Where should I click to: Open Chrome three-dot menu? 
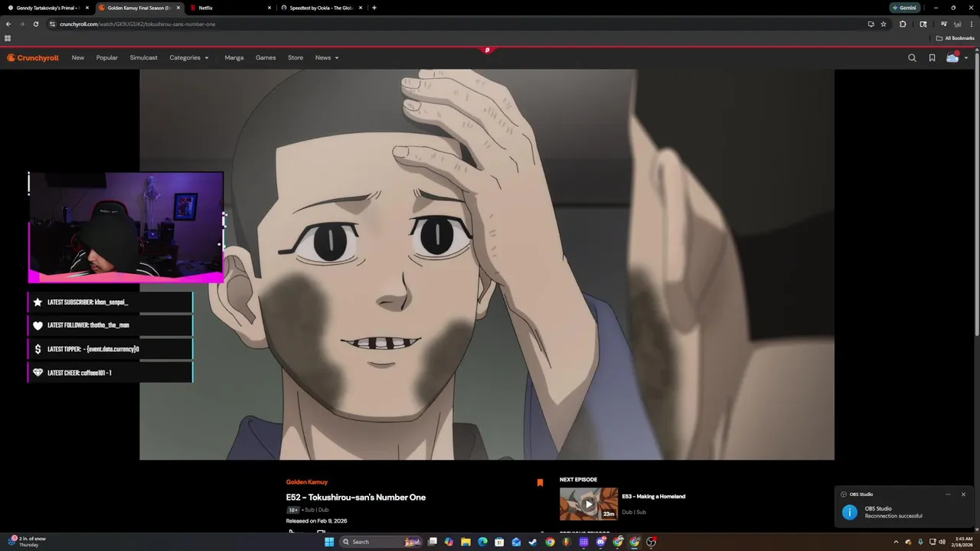click(x=971, y=24)
